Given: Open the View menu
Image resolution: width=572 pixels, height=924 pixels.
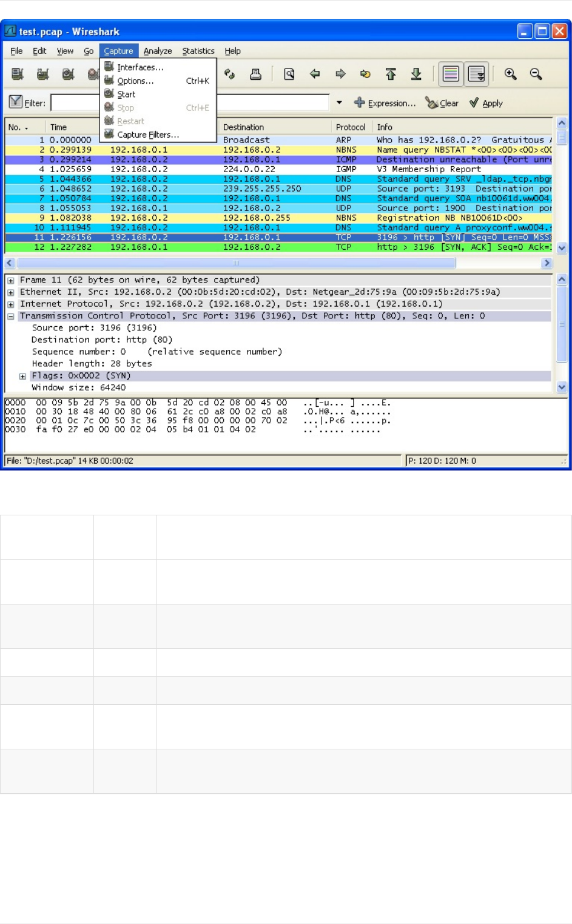Looking at the screenshot, I should [65, 51].
